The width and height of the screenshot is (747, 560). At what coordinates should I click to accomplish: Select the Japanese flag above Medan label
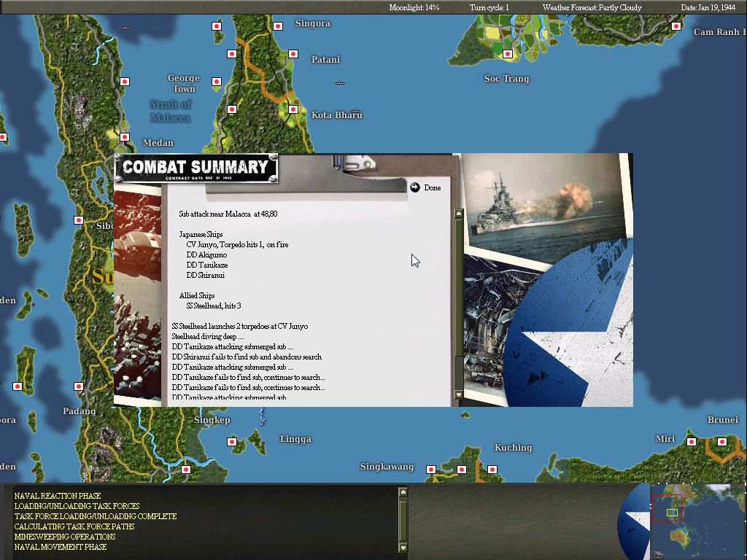coord(125,137)
